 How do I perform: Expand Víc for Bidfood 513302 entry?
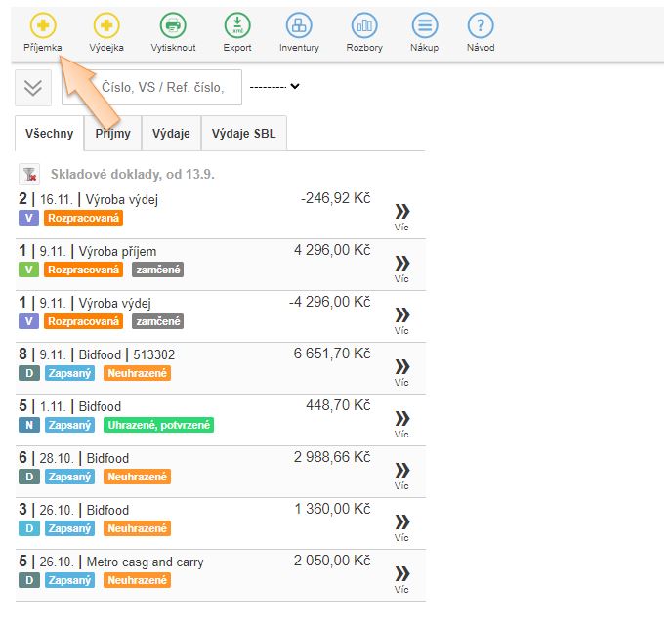pyautogui.click(x=401, y=371)
